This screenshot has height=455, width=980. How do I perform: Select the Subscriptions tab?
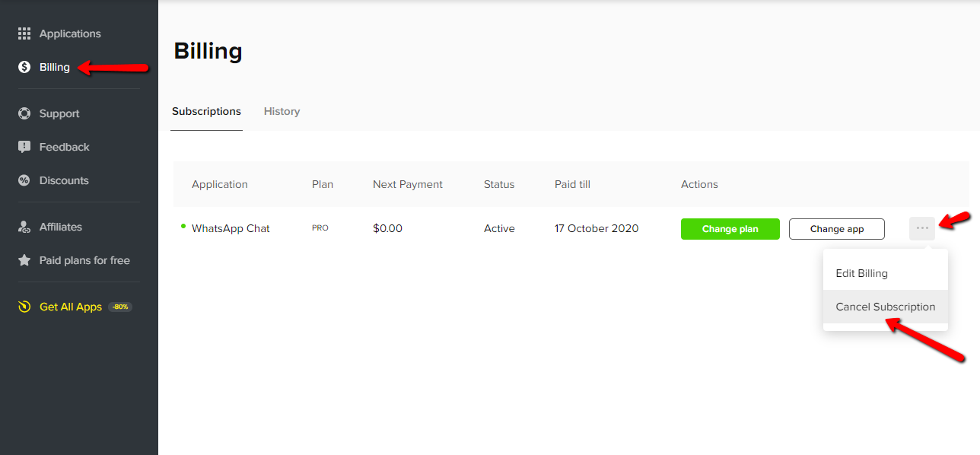click(x=206, y=111)
